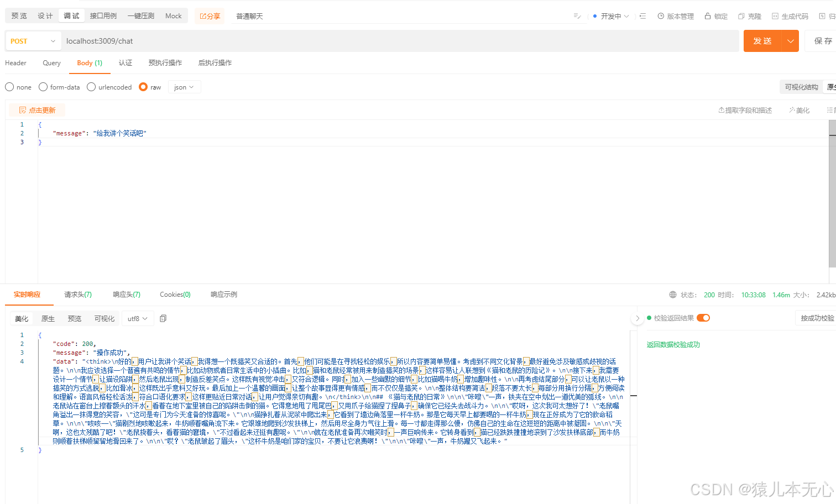Switch to the 设计 tab
The height and width of the screenshot is (504, 836).
coord(45,15)
